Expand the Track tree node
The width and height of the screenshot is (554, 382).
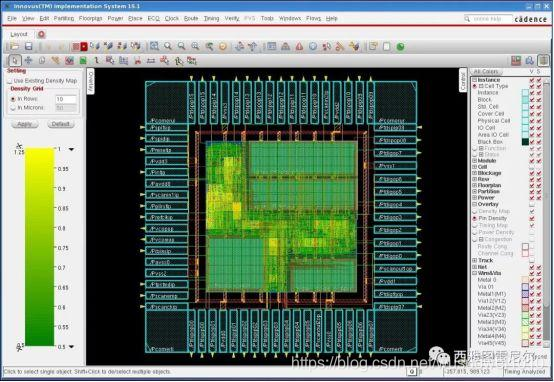[475, 260]
